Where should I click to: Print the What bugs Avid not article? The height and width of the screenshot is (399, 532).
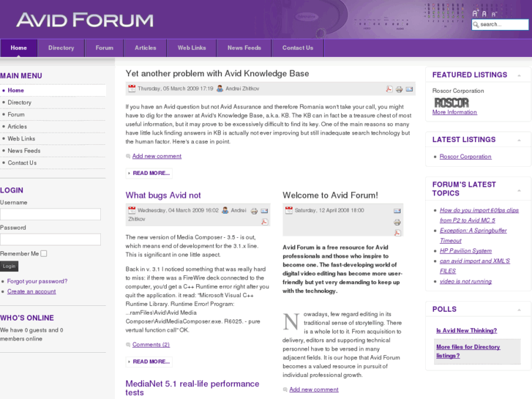point(254,212)
